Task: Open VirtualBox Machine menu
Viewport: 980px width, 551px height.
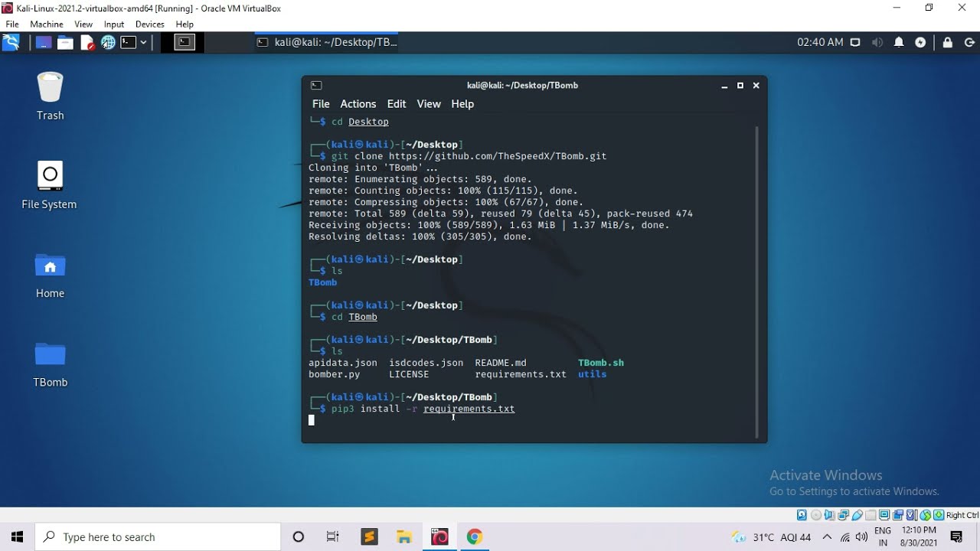Action: click(47, 24)
